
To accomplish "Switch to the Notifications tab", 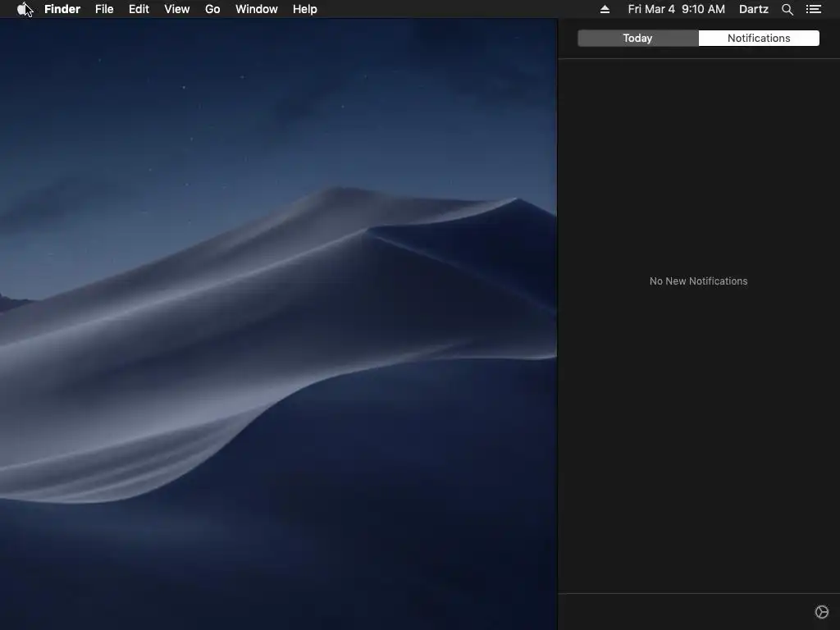I will (759, 38).
